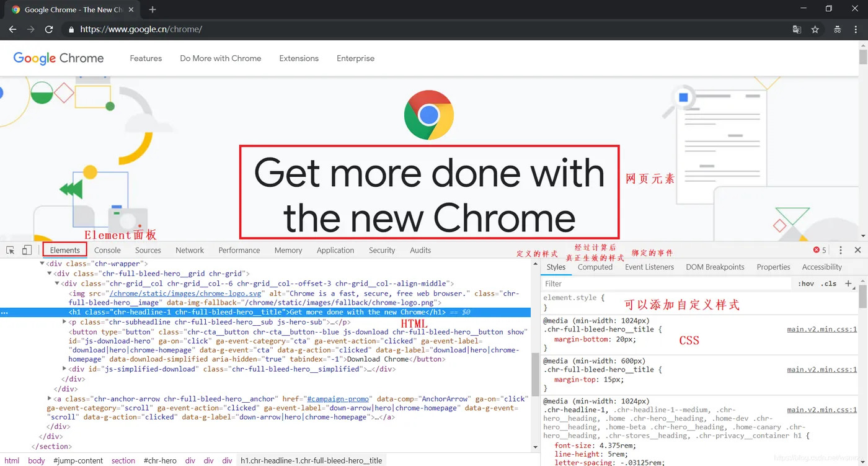The width and height of the screenshot is (868, 466).
Task: Click the red error count indicator
Action: coord(820,250)
